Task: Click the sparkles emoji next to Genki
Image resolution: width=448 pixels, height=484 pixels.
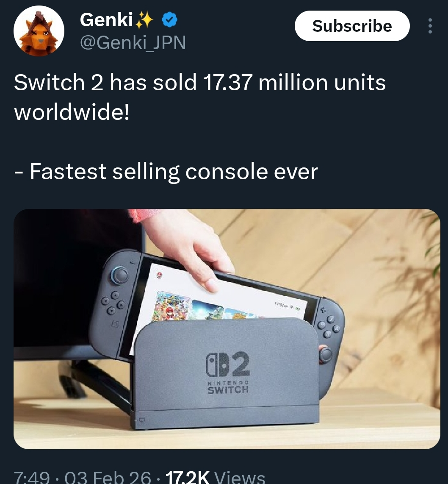Action: [145, 20]
